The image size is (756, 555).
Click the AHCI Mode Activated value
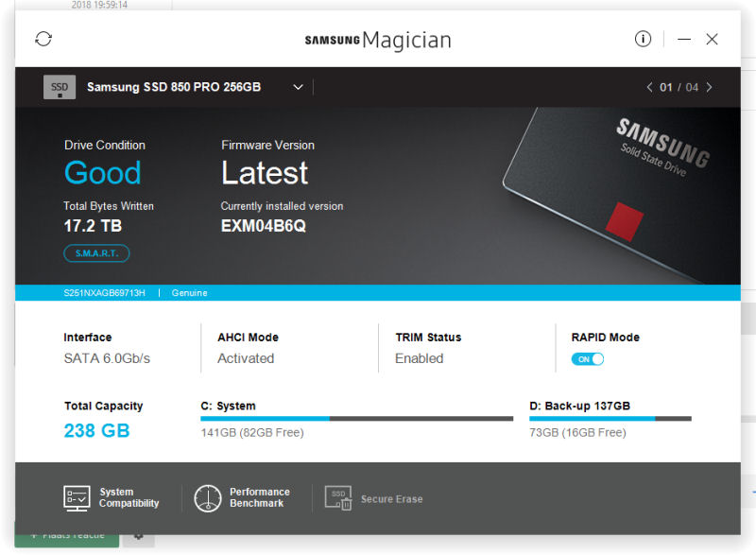[x=246, y=358]
